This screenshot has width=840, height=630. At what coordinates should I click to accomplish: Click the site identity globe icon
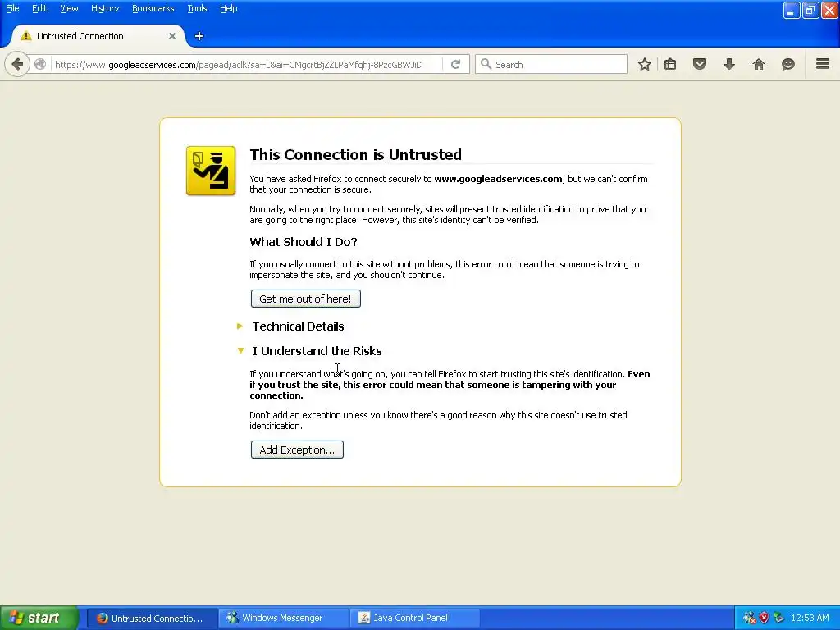coord(40,64)
